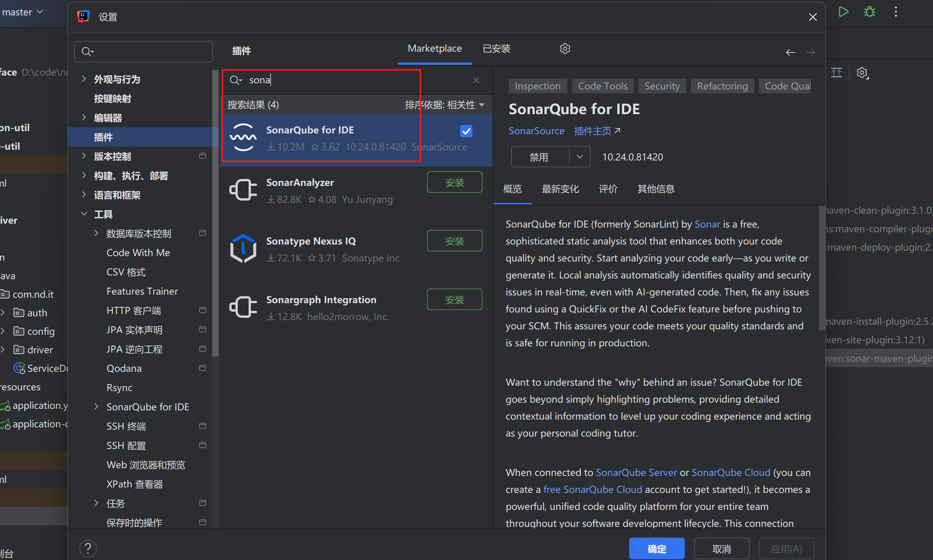Clear the sona search with the X icon
Image resolution: width=933 pixels, height=560 pixels.
476,80
